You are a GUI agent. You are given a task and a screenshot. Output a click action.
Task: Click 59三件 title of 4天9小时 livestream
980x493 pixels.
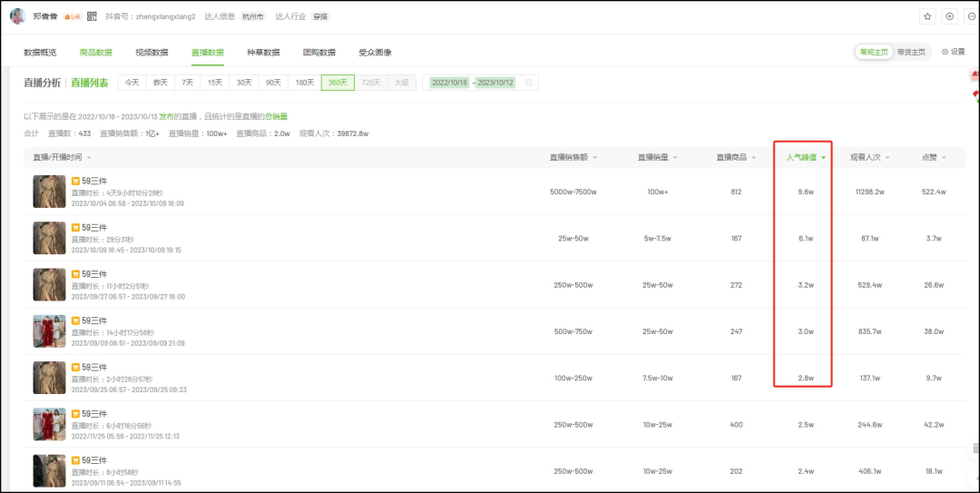[94, 181]
